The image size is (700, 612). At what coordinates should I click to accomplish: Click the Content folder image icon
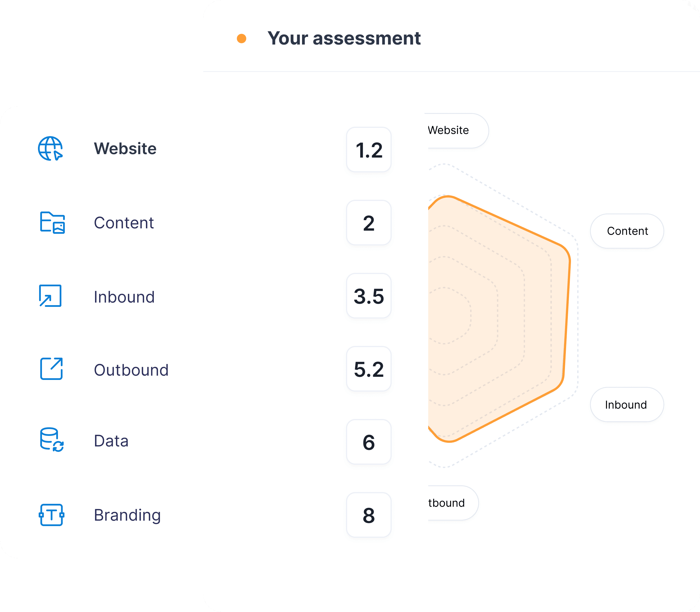[x=52, y=223]
